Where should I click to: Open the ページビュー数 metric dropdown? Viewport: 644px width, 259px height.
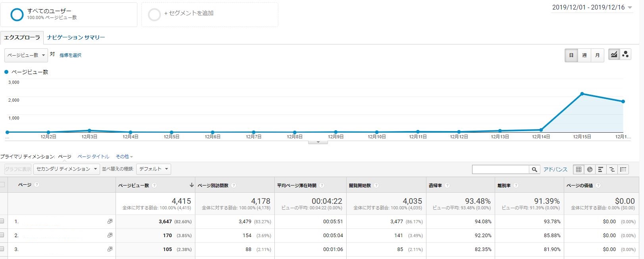[x=26, y=55]
